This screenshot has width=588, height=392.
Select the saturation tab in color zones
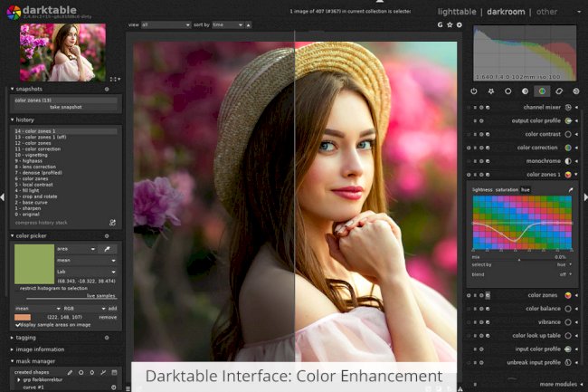[x=506, y=189]
